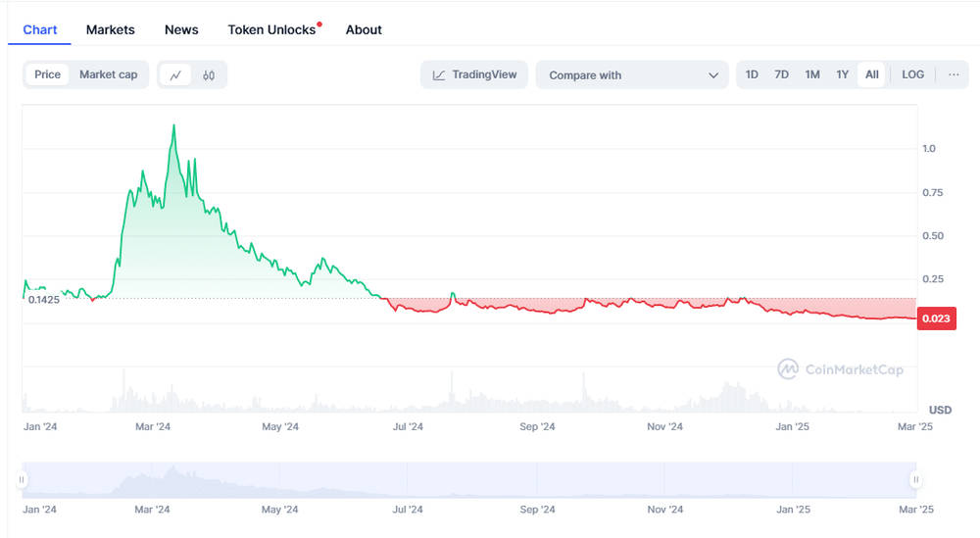Click the red dot on Token Unlocks
The width and height of the screenshot is (980, 538).
pyautogui.click(x=319, y=24)
